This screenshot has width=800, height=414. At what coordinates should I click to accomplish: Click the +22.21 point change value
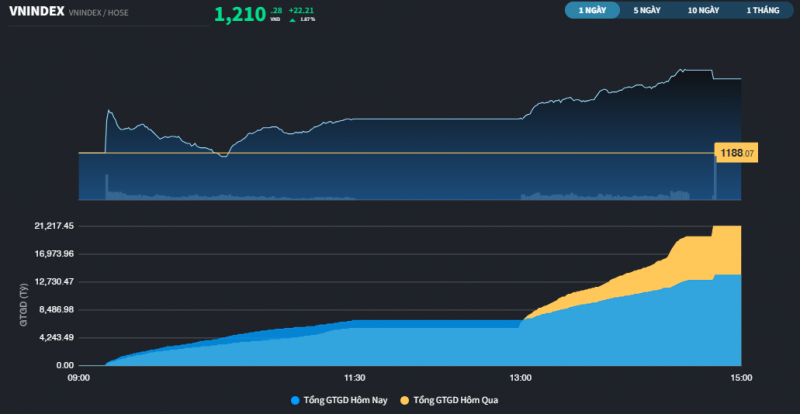click(x=302, y=10)
